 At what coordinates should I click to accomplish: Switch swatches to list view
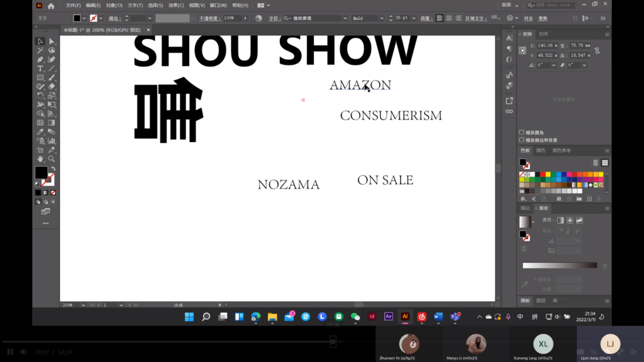pyautogui.click(x=596, y=163)
